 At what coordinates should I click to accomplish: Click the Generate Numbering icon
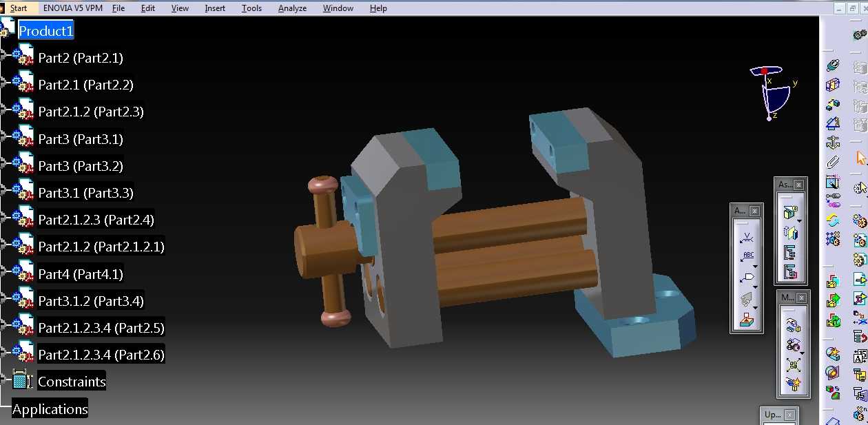pyautogui.click(x=860, y=356)
